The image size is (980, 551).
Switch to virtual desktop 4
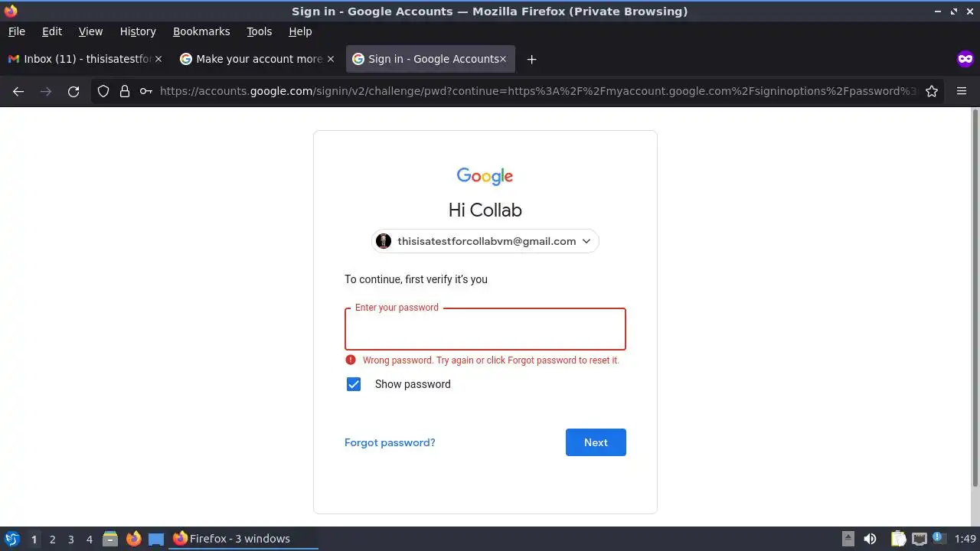(x=89, y=539)
